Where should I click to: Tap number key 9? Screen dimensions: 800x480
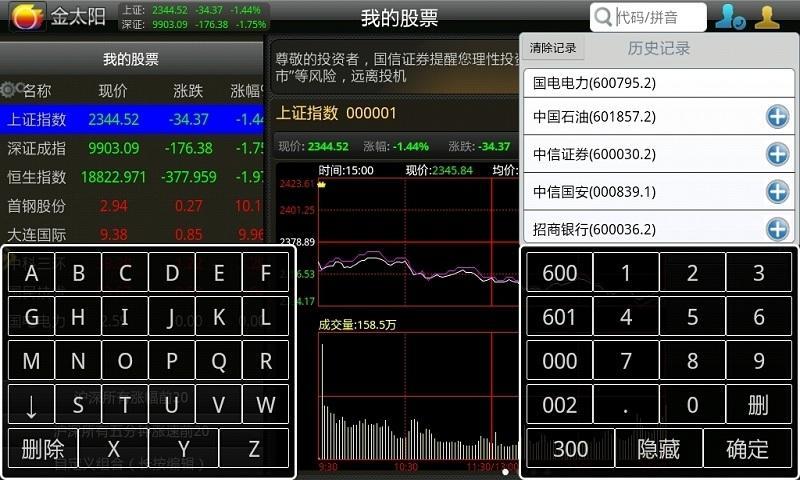[759, 361]
